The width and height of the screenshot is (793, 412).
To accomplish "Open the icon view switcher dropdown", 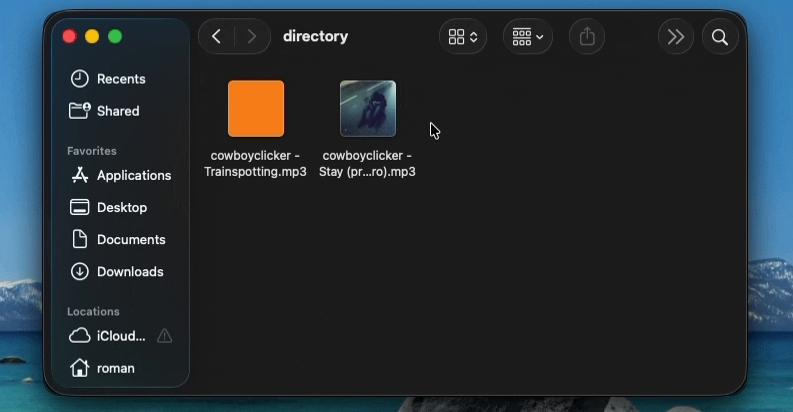I will pos(463,36).
